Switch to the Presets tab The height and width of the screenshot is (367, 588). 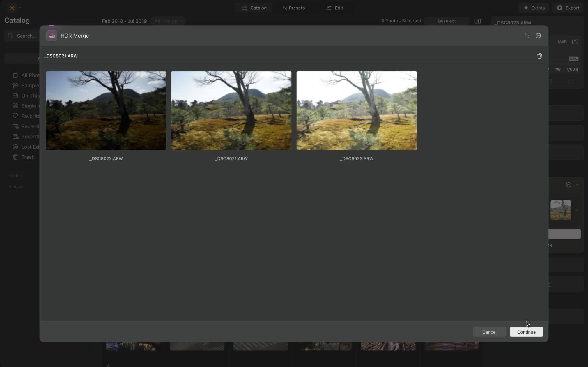click(x=293, y=8)
